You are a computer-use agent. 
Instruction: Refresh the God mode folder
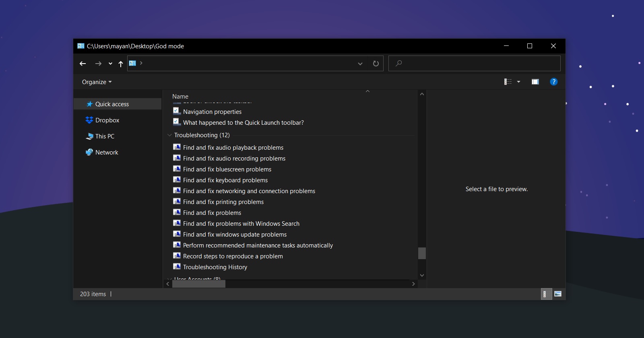click(x=376, y=64)
